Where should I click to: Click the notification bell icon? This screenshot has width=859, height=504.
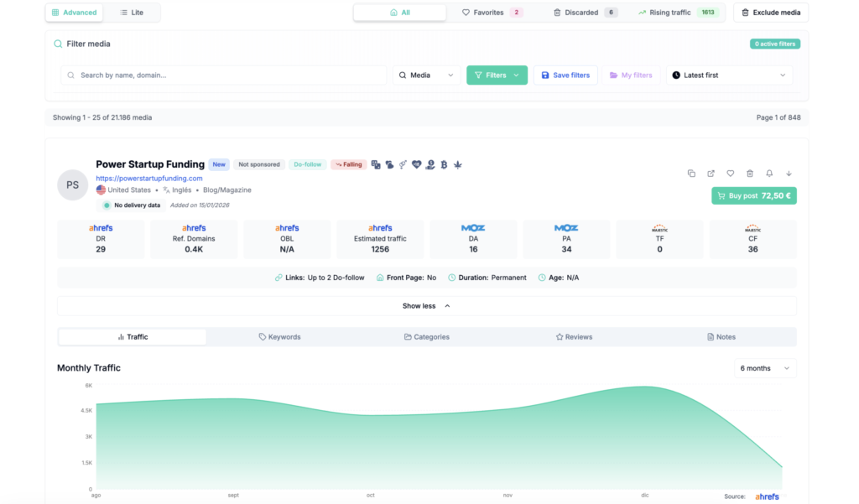pos(769,174)
